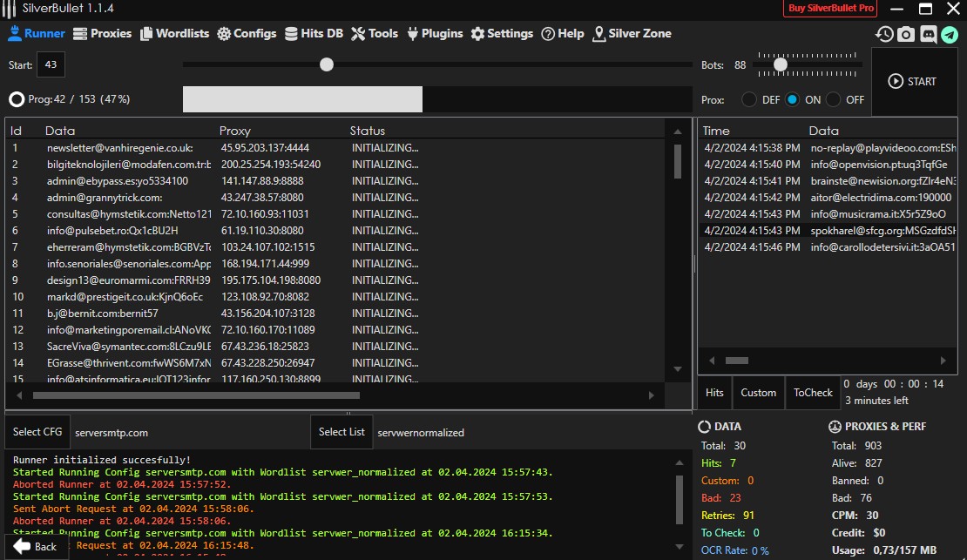Show the Custom results tab

click(758, 393)
